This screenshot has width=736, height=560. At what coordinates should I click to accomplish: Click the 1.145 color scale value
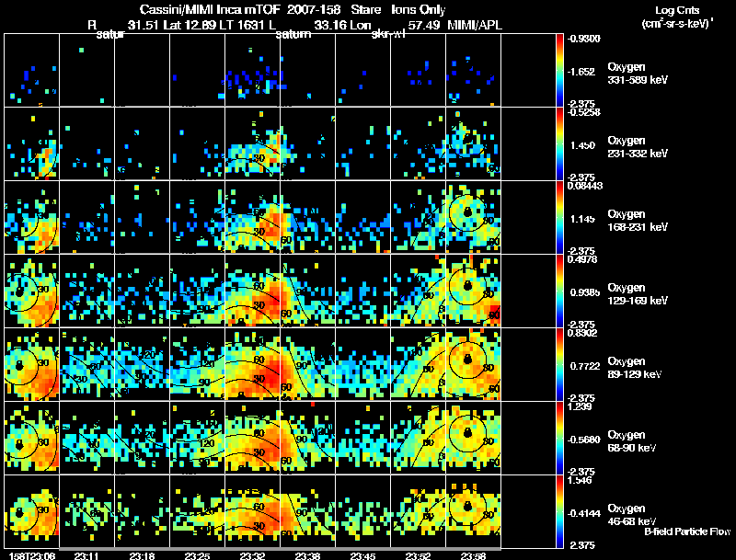tap(582, 219)
